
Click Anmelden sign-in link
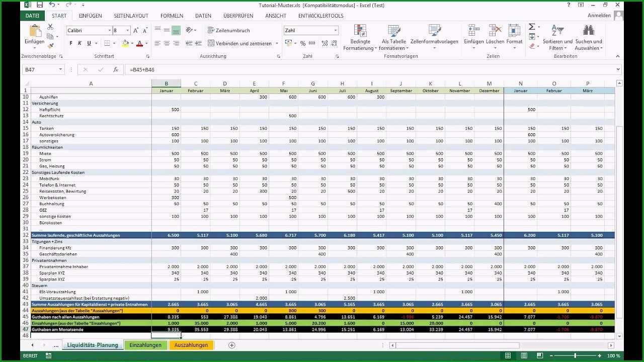pos(599,16)
